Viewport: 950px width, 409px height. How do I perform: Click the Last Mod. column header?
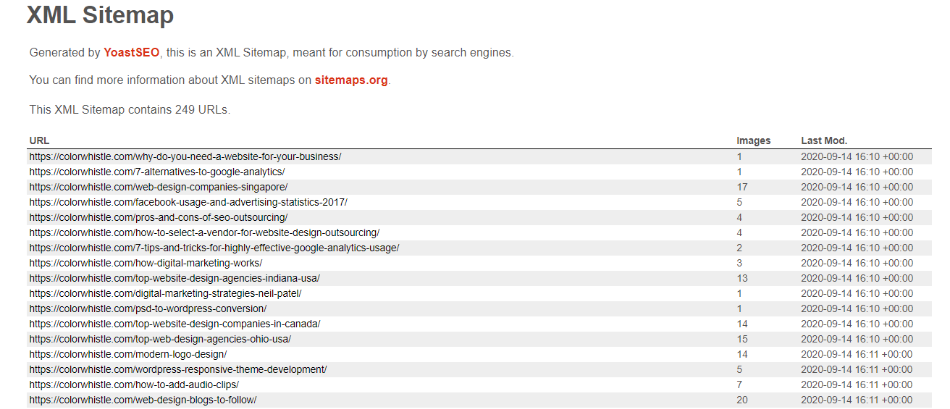tap(823, 141)
